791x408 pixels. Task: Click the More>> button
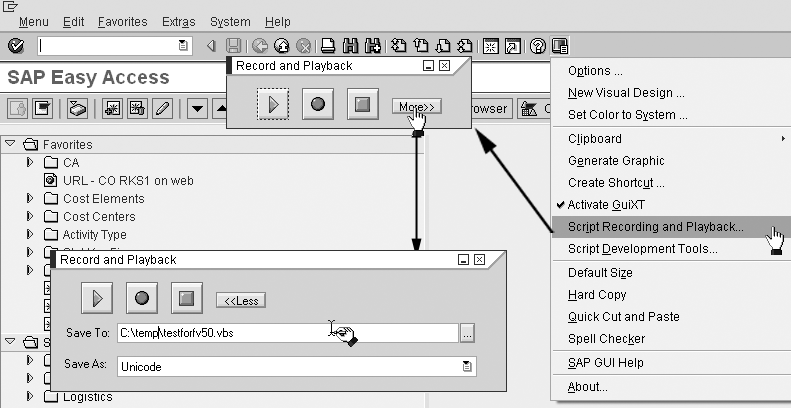click(x=417, y=106)
